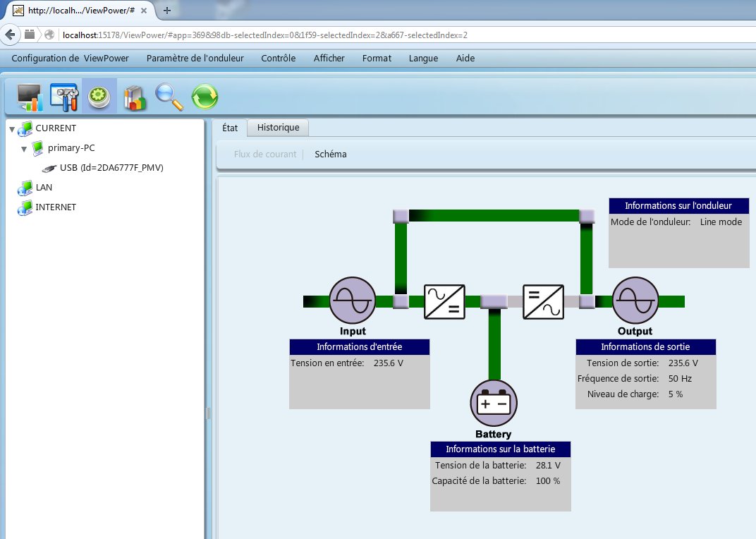Click the monitor with bar chart toolbar icon
Viewport: 756px width, 539px height.
tap(30, 97)
